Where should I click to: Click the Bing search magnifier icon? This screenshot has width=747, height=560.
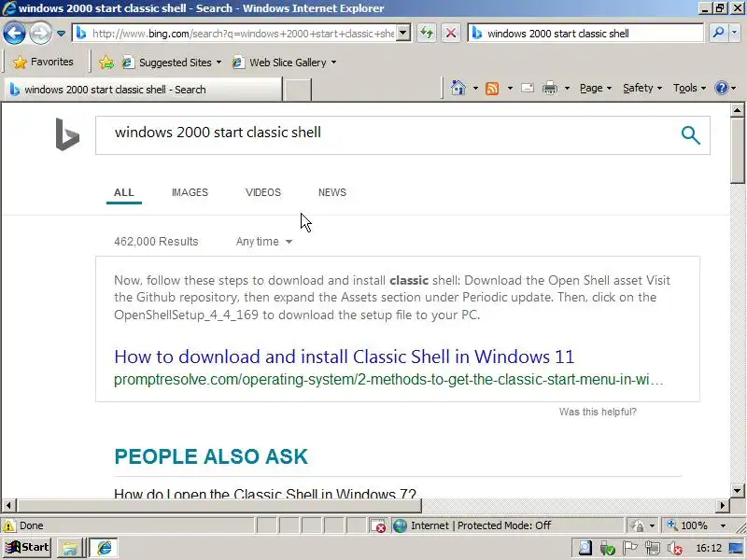690,135
